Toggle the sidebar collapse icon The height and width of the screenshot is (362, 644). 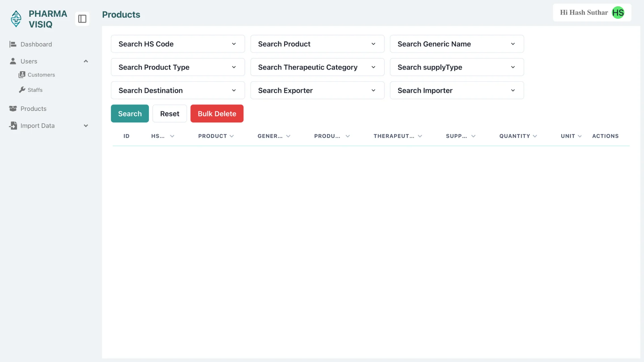(x=82, y=19)
